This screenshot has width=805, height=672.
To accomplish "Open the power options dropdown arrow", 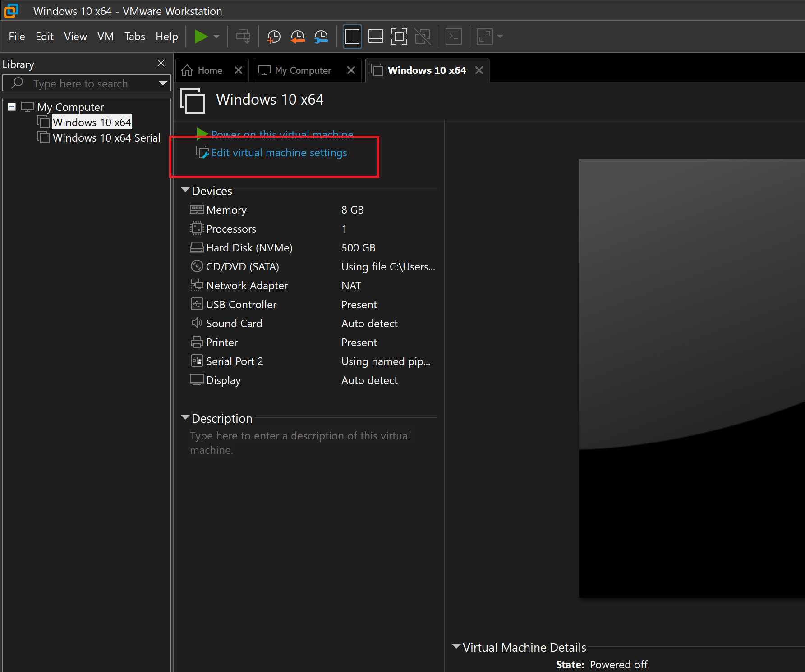I will pos(216,37).
